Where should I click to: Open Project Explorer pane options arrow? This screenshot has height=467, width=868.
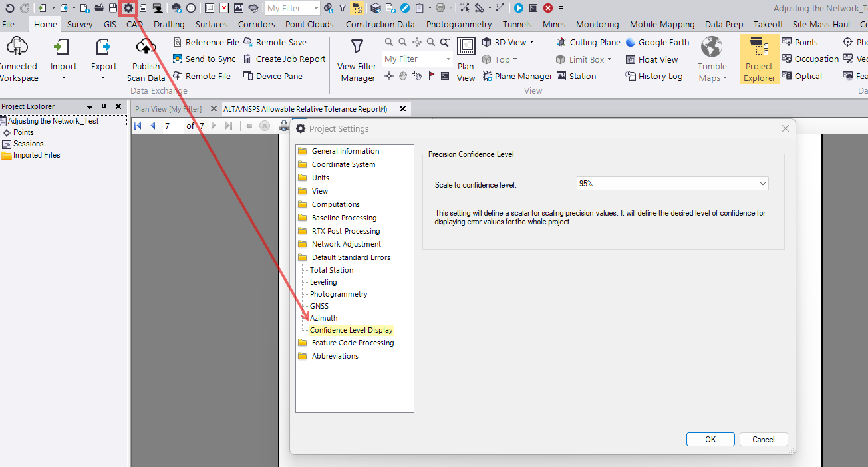tap(90, 107)
